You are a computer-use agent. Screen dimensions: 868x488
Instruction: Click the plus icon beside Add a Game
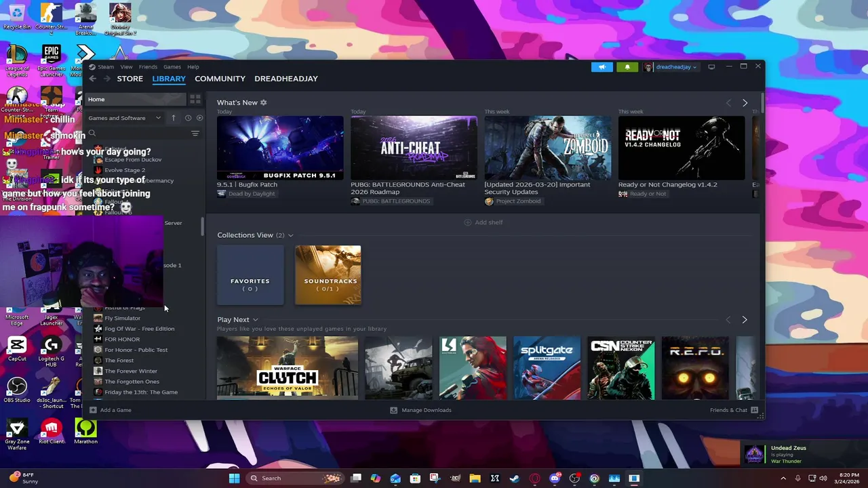[93, 410]
